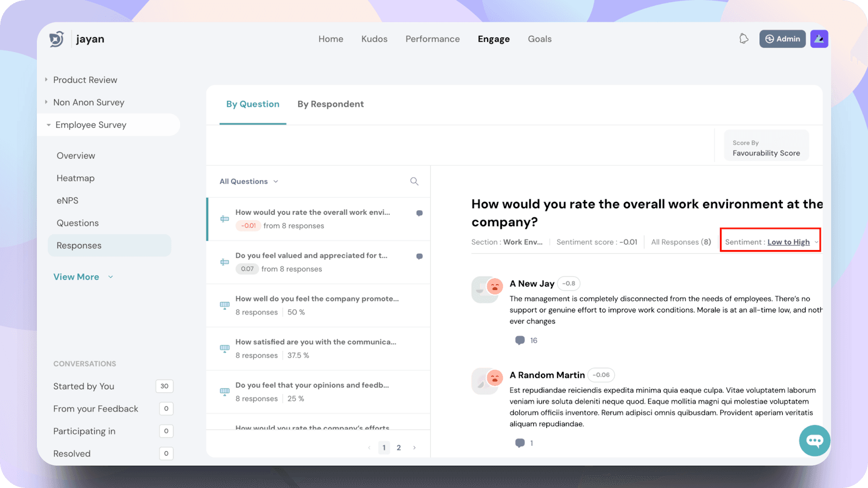Switch to the By Respondent tab
The image size is (868, 488).
tap(330, 104)
